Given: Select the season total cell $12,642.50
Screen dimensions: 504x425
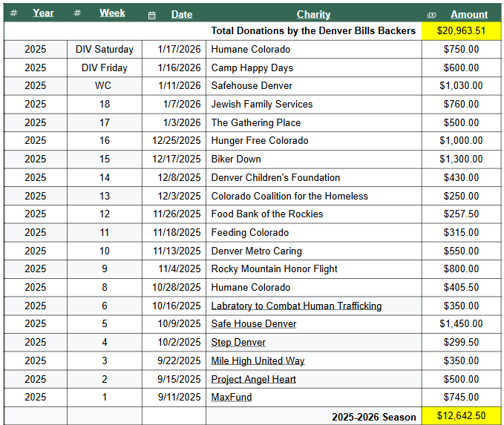Looking at the screenshot, I should (461, 416).
